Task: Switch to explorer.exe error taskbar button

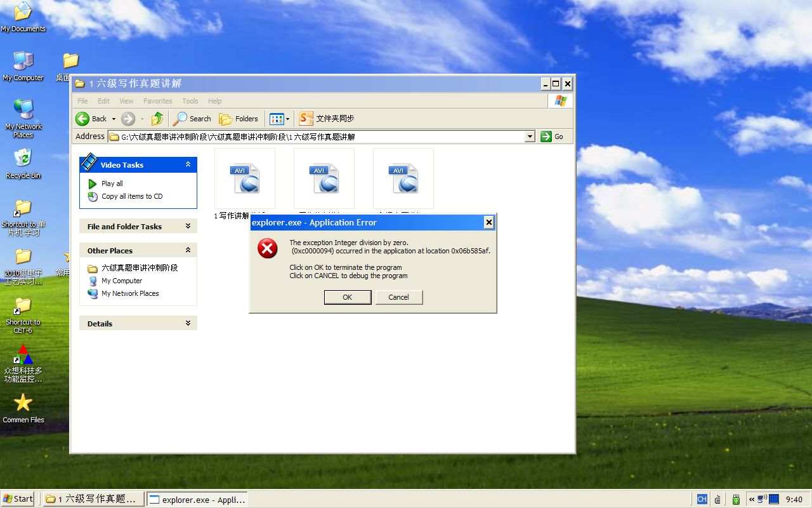Action: coord(197,499)
